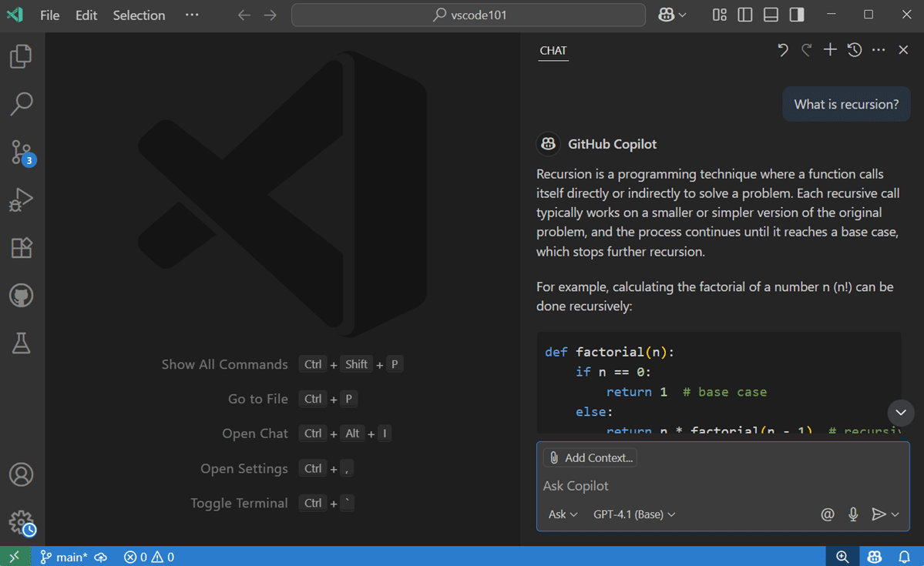Open the Testing view
The height and width of the screenshot is (566, 924).
21,343
